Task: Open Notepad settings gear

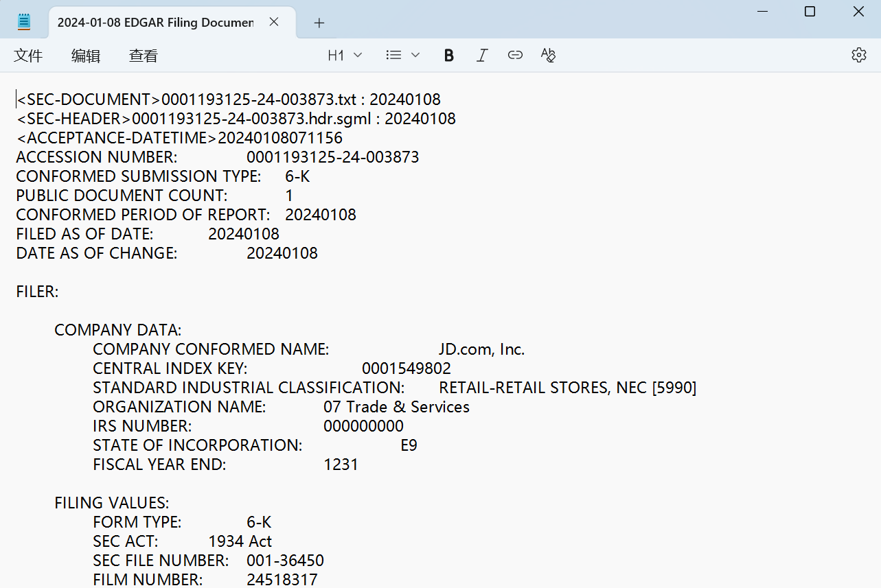Action: tap(859, 56)
